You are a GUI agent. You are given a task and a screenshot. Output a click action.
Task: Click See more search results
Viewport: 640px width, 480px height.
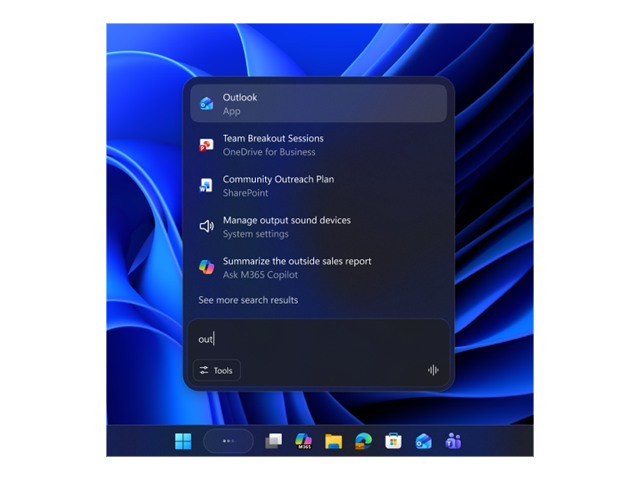248,300
